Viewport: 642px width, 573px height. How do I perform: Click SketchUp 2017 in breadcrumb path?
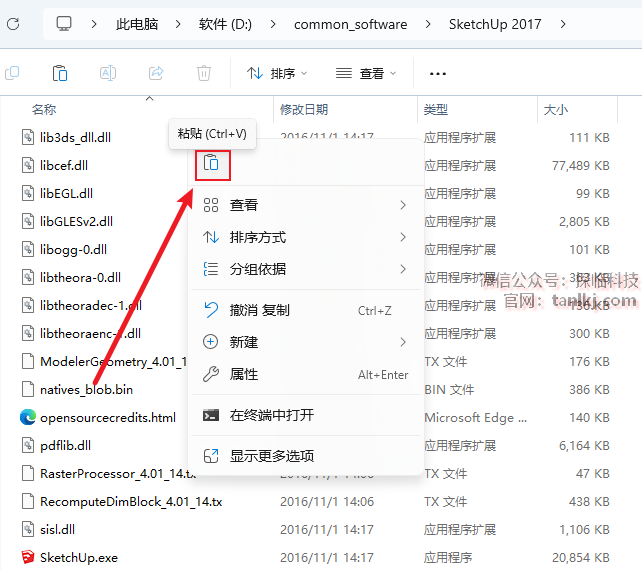[x=495, y=24]
